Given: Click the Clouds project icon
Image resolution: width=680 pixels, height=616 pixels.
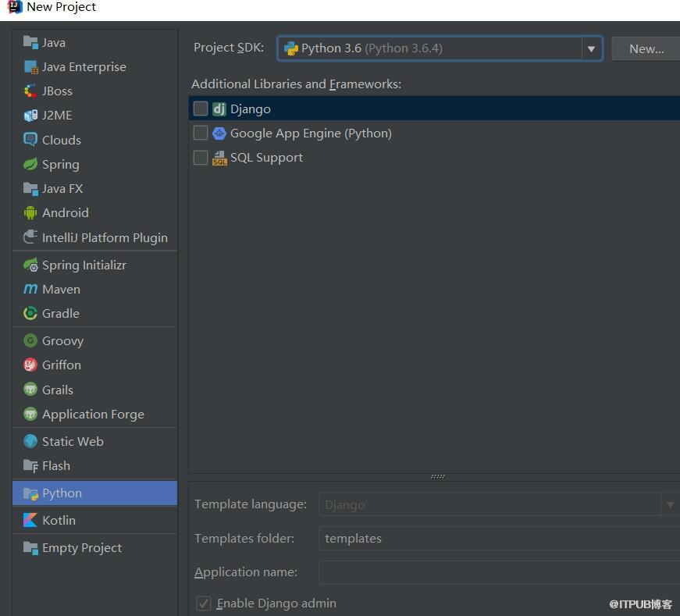Looking at the screenshot, I should pos(30,140).
